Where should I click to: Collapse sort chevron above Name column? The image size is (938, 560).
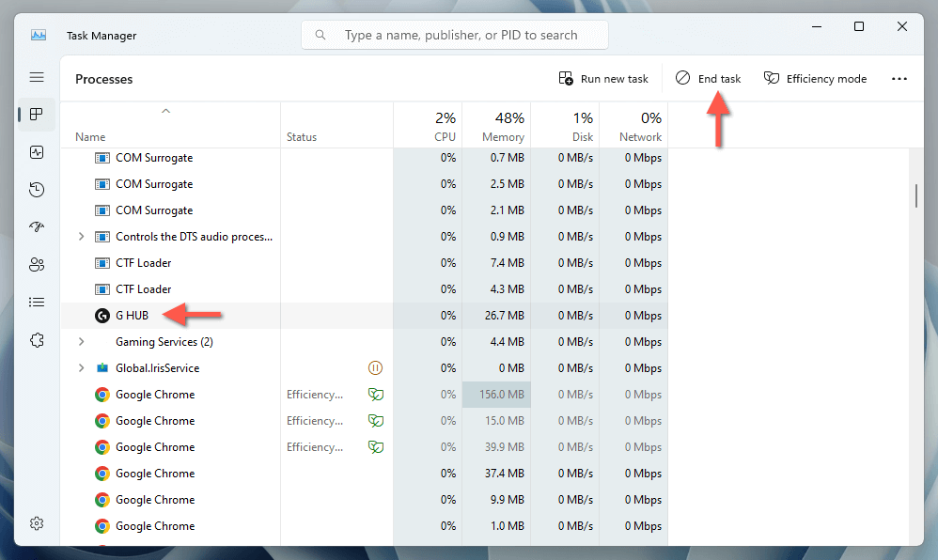click(165, 111)
